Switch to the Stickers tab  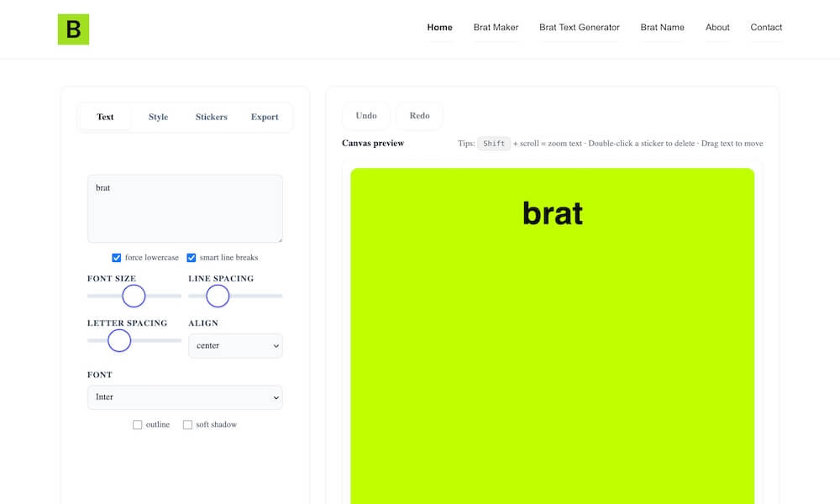(210, 117)
